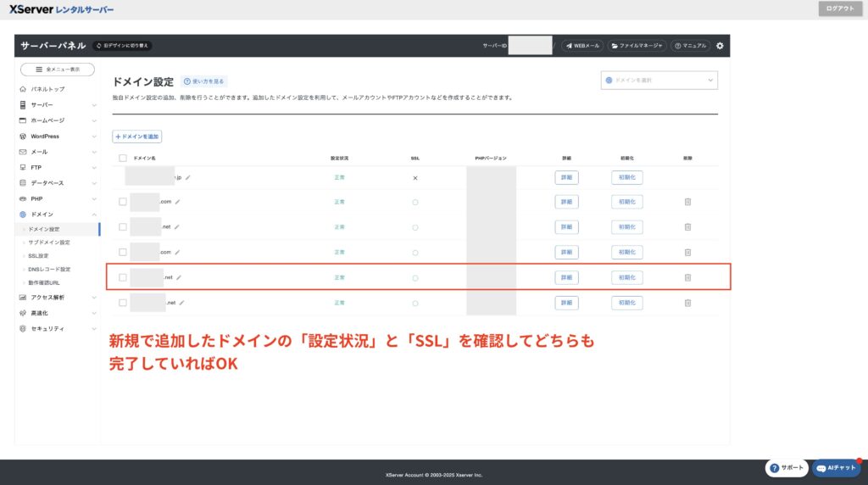Open the ドメインを選択 dropdown

[659, 81]
